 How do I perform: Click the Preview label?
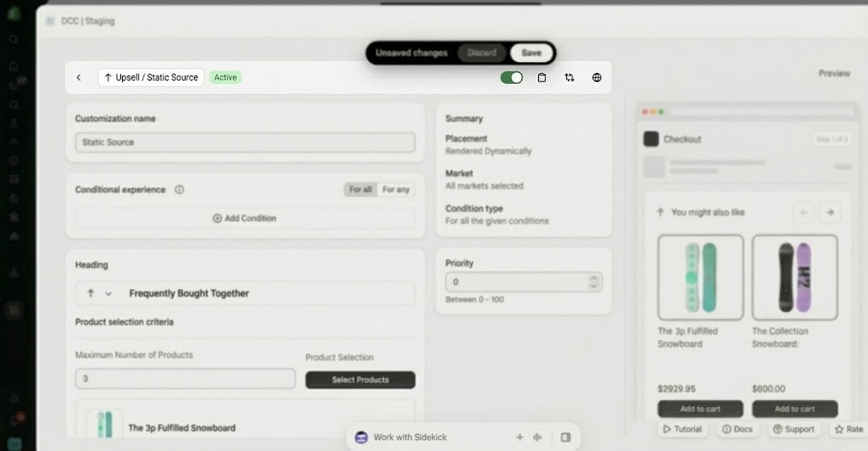(834, 73)
